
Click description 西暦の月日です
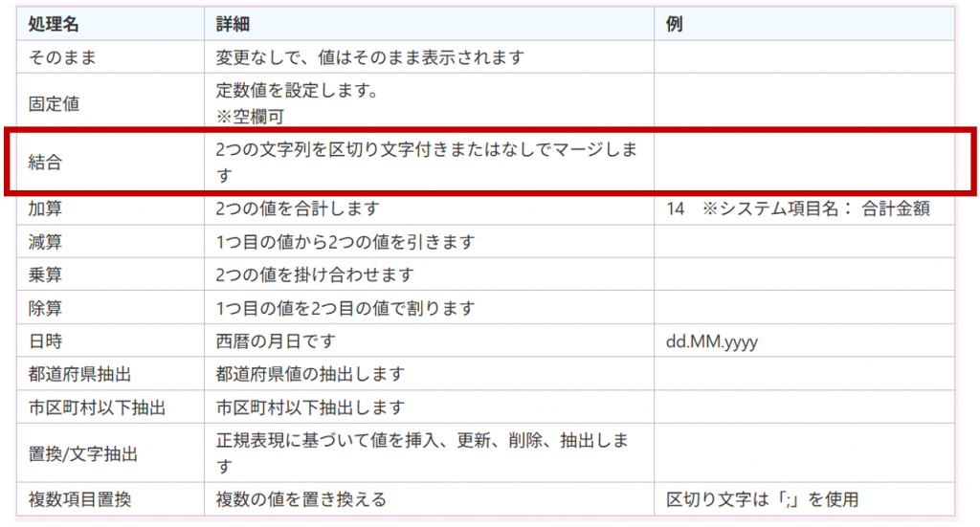(276, 341)
